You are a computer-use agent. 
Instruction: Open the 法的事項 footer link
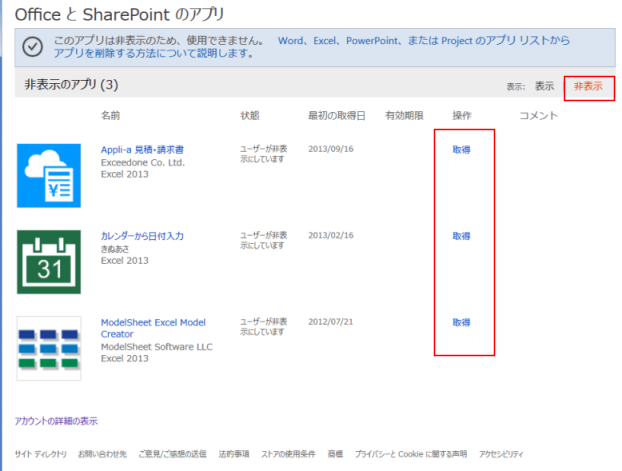[234, 454]
